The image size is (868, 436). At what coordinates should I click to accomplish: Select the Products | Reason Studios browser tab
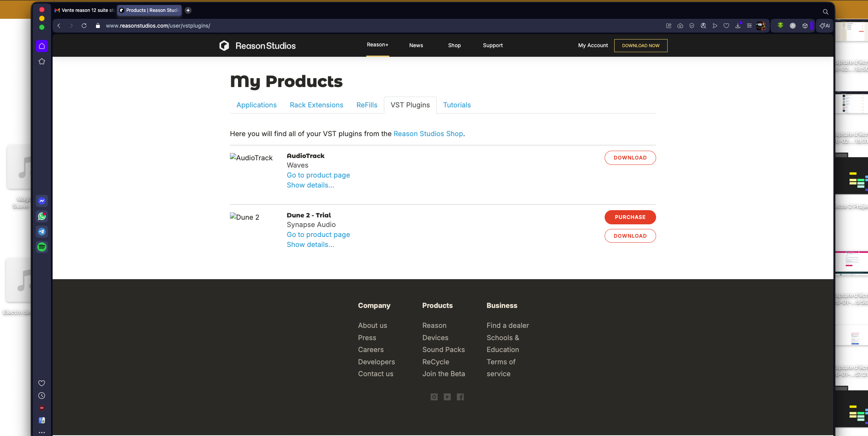click(x=149, y=10)
